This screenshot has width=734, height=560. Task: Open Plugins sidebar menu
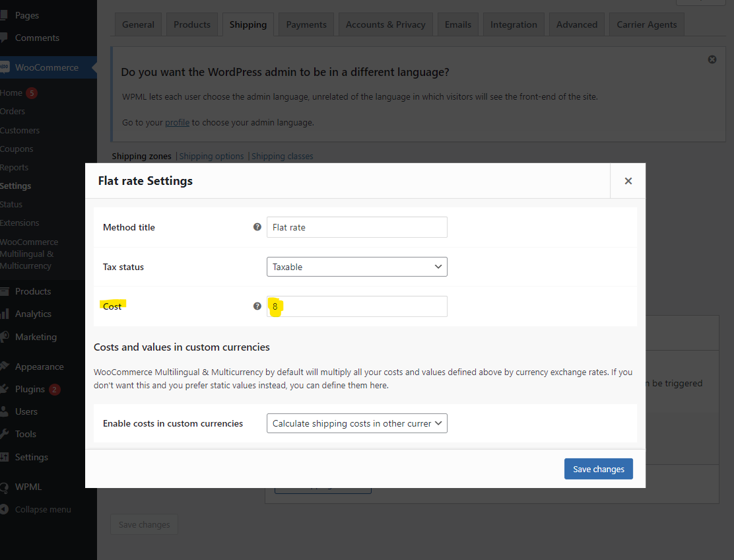pos(30,389)
